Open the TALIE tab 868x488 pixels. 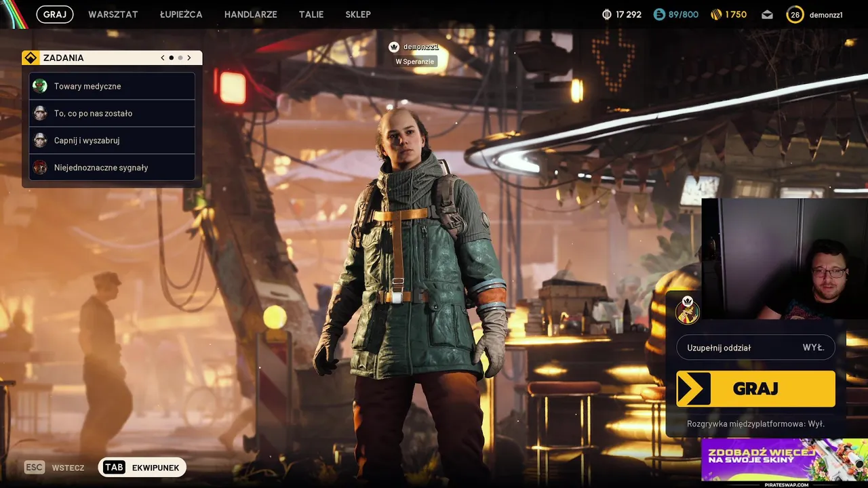tap(311, 14)
